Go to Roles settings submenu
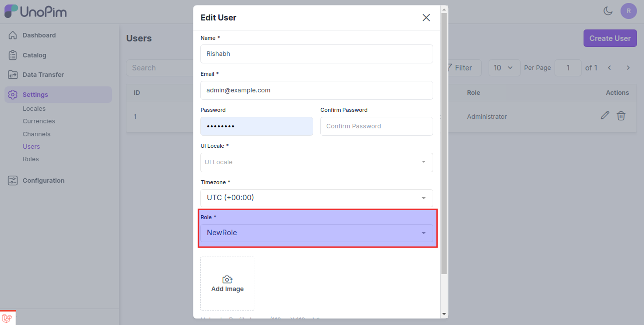Image resolution: width=644 pixels, height=325 pixels. click(x=30, y=159)
